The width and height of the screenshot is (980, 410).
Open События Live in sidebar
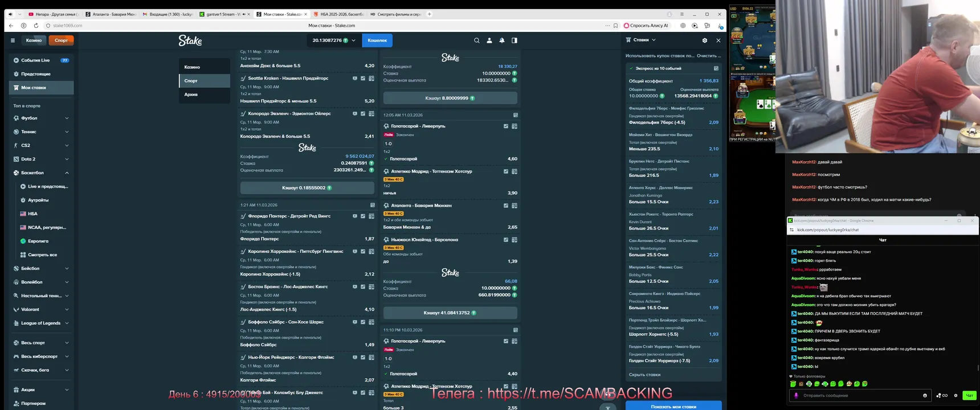coord(41,60)
